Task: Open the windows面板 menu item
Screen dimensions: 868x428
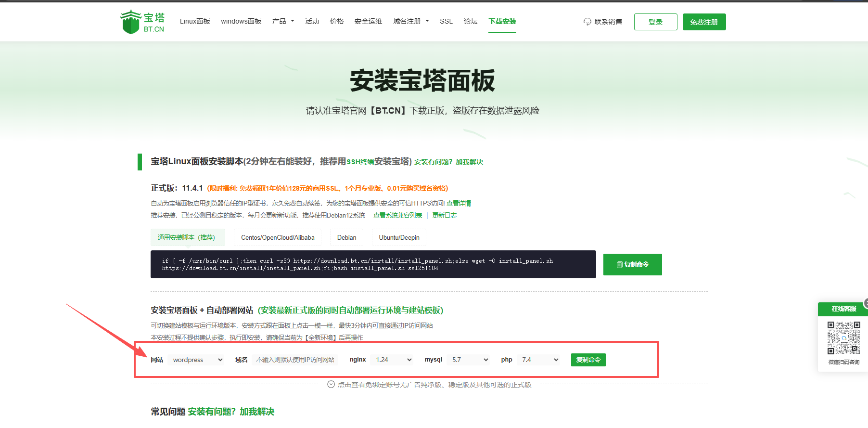Action: click(241, 21)
